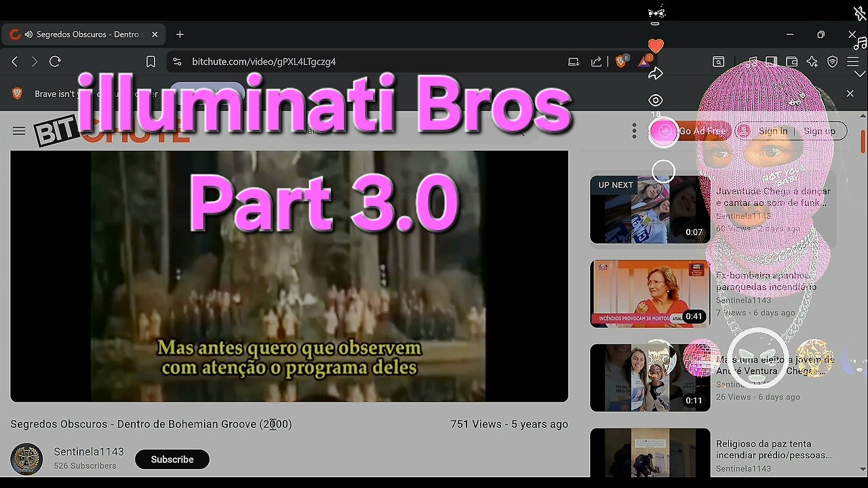Open the thumbnail with 0:41 duration

(650, 293)
